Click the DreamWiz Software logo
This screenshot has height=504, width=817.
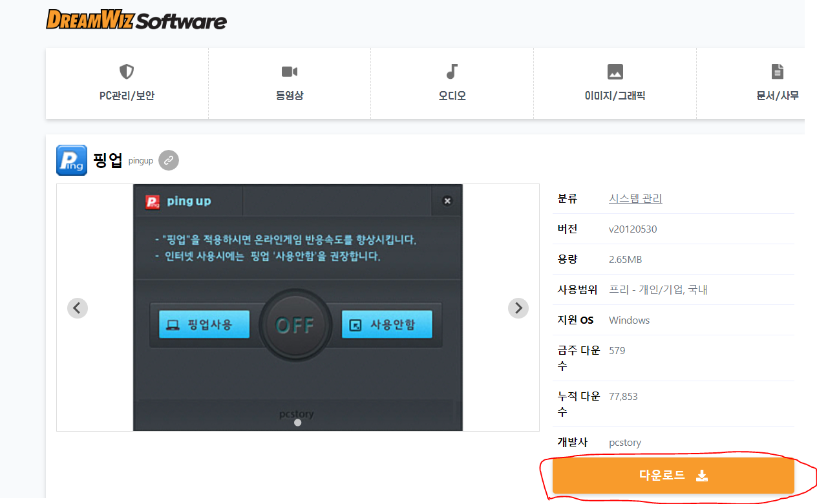pyautogui.click(x=135, y=20)
